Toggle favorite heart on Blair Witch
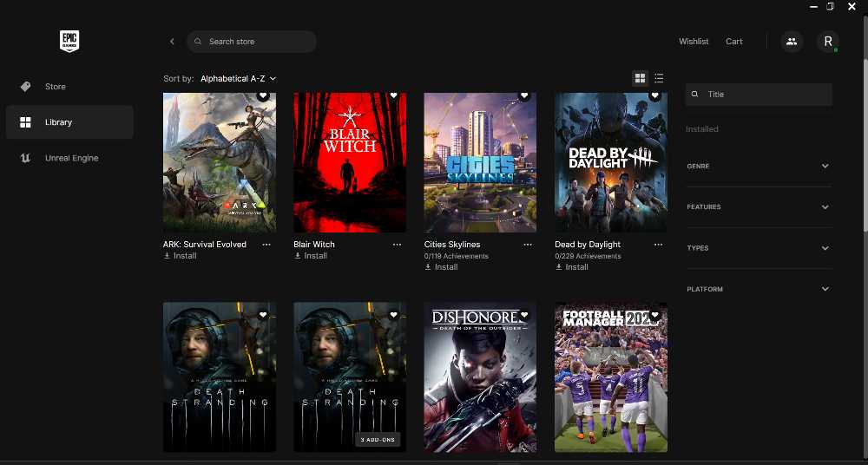 point(394,95)
